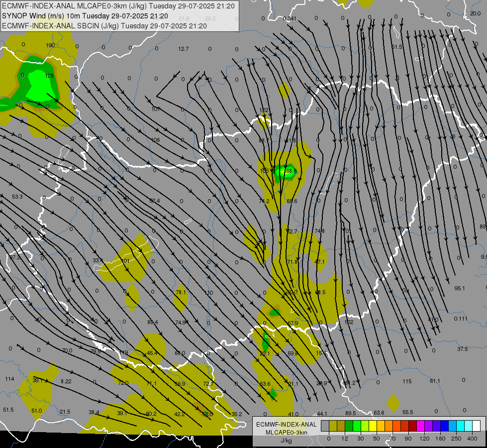Select the ECMWF-INDEX-ANAL MLCAPE0-3km header line
The image size is (487, 448).
pos(118,6)
